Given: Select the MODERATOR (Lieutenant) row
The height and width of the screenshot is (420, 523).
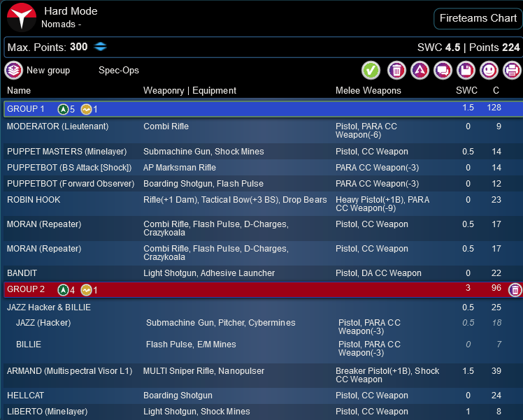Looking at the screenshot, I should click(263, 131).
